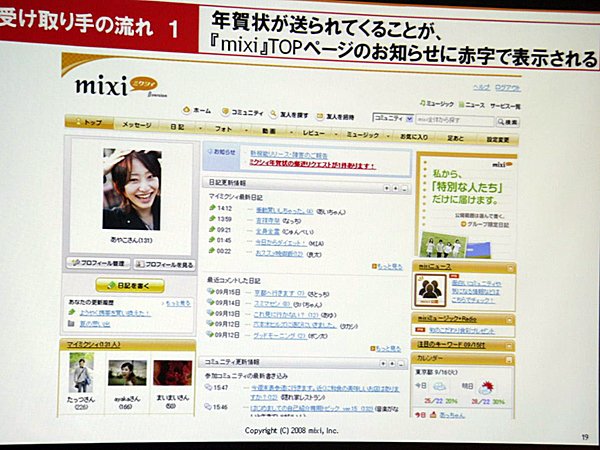The image size is (600, 450).
Task: Click the グループ限定日記 banner ad
Action: click(x=466, y=205)
